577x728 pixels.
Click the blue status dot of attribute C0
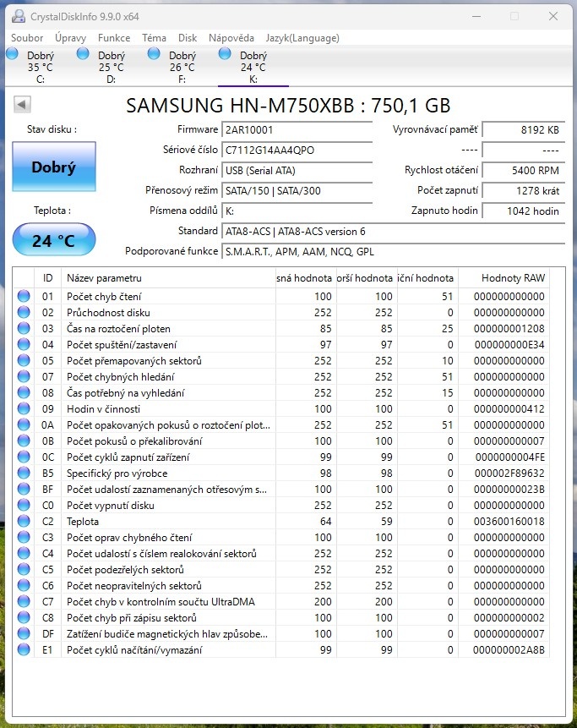click(24, 505)
